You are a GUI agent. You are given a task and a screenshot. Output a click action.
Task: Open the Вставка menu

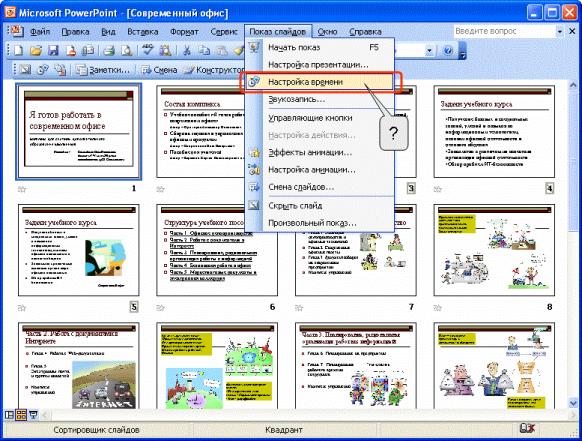tap(143, 32)
